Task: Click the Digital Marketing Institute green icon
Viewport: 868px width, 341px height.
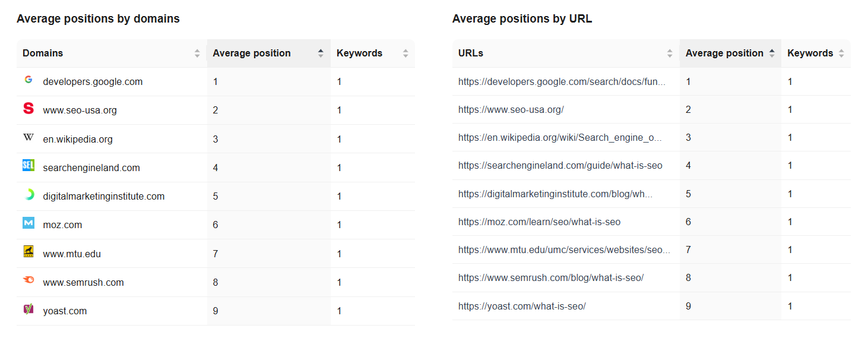Action: (28, 195)
